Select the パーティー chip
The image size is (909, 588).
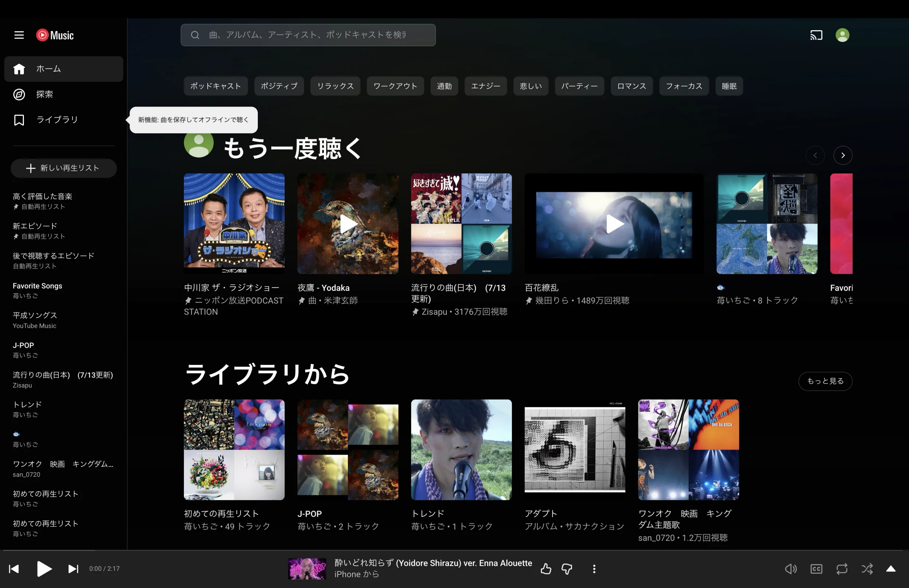pos(580,86)
